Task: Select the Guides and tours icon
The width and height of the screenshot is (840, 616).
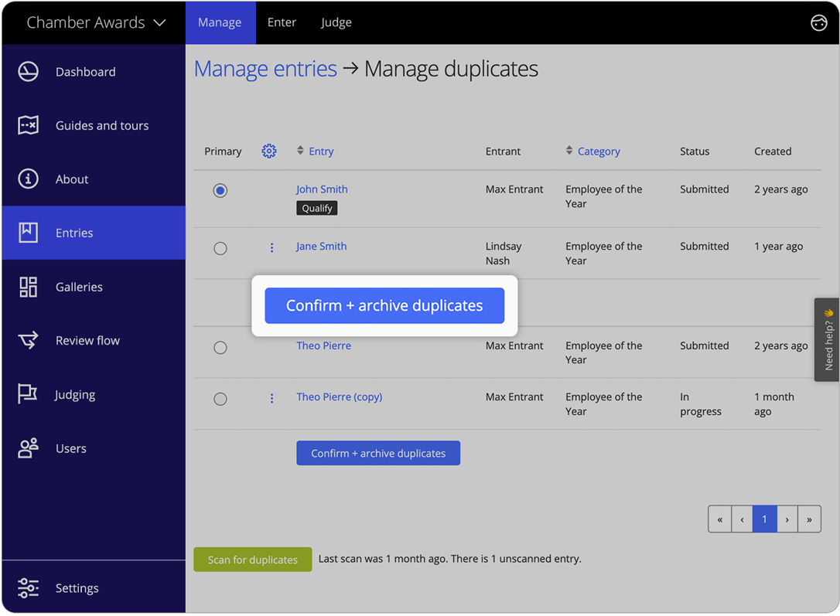Action: click(28, 125)
